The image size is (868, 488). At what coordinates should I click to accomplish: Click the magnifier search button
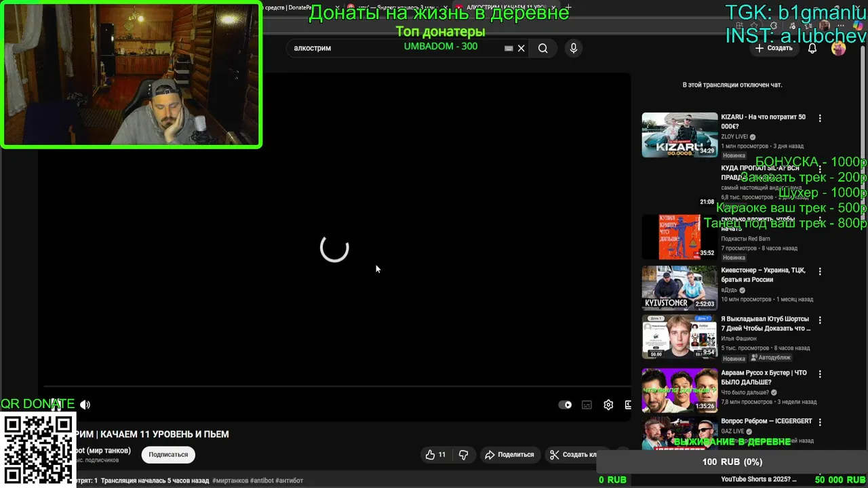pos(542,48)
